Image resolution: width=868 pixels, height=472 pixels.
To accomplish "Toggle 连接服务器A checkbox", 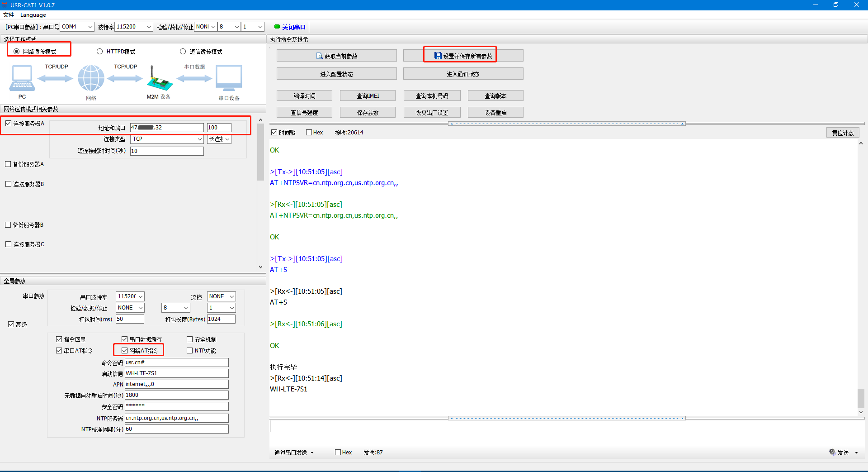I will [x=8, y=124].
